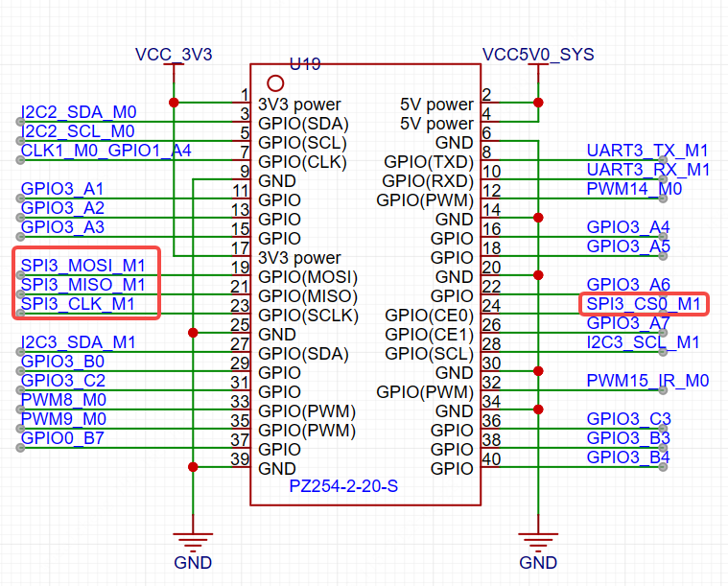Select the I2C2_SDA_M0 net label
The image size is (728, 586).
coord(79,112)
